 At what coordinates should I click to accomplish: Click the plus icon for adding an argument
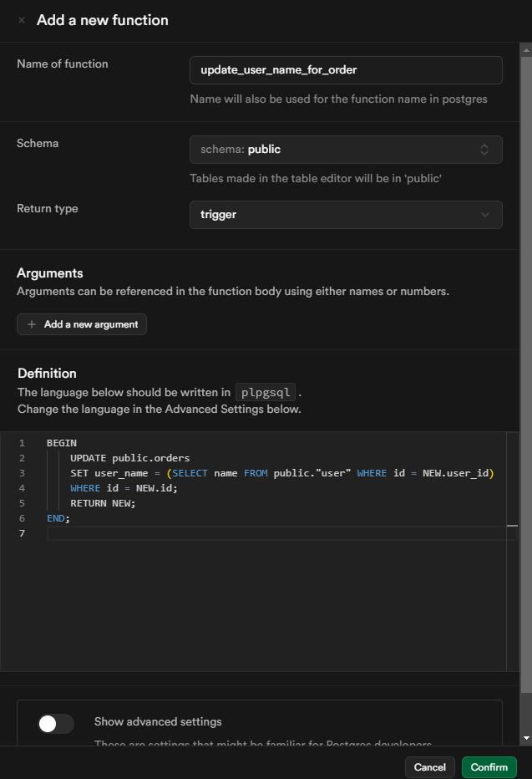point(29,323)
